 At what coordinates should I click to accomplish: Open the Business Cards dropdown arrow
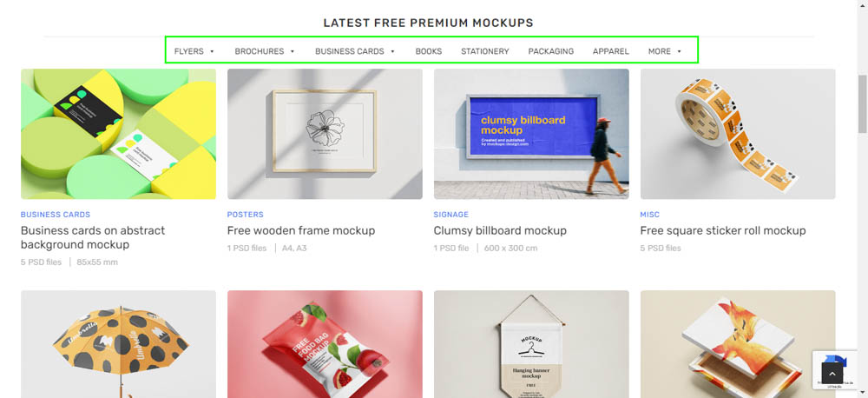pos(392,51)
